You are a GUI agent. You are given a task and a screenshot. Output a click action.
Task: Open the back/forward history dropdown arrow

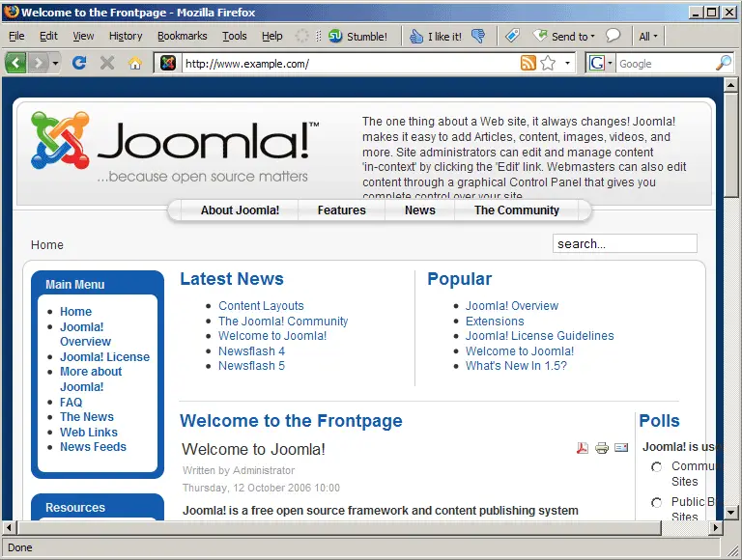pyautogui.click(x=55, y=63)
